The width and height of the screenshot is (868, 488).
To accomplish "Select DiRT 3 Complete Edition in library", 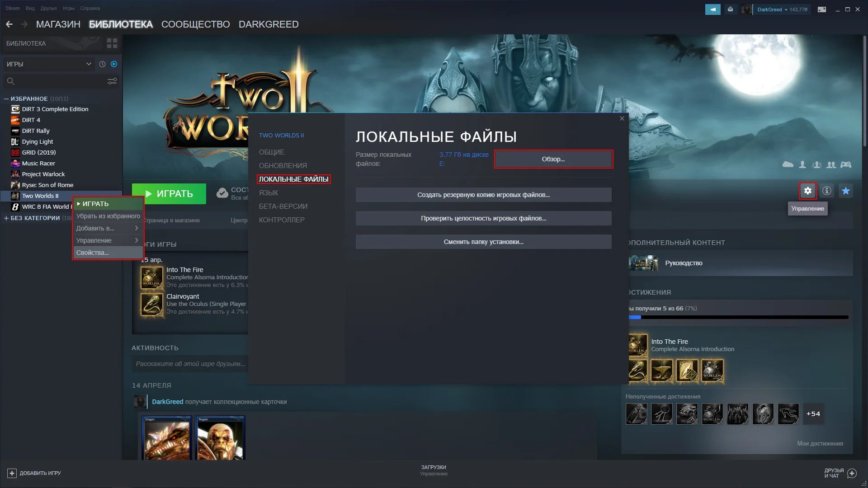I will click(x=55, y=109).
